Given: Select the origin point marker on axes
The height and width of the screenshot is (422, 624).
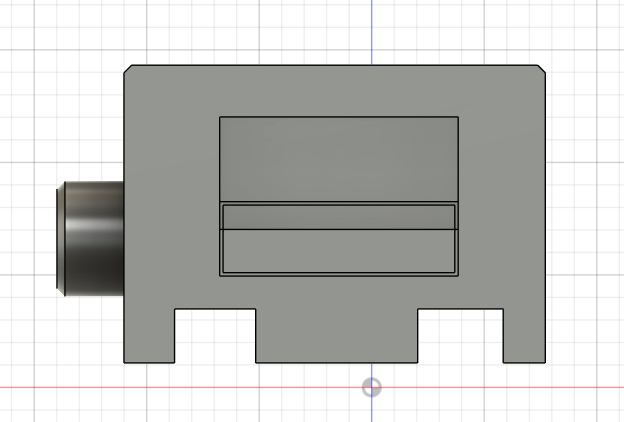Looking at the screenshot, I should [x=372, y=387].
